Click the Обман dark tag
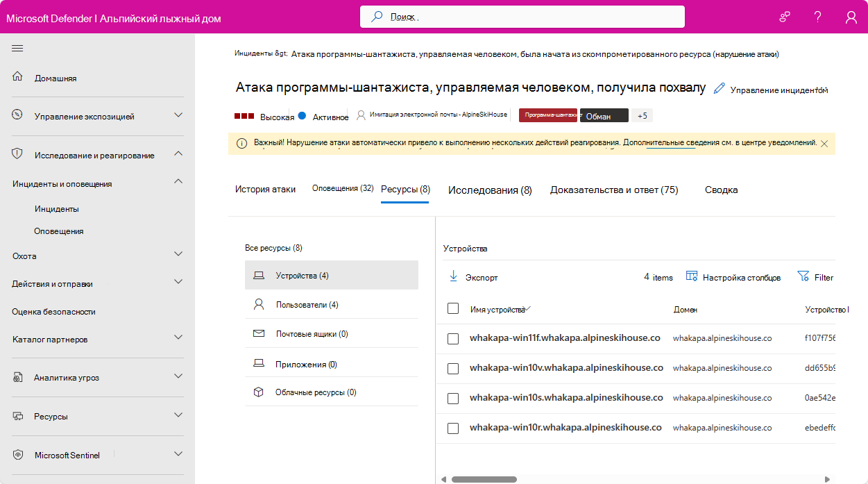 [604, 116]
